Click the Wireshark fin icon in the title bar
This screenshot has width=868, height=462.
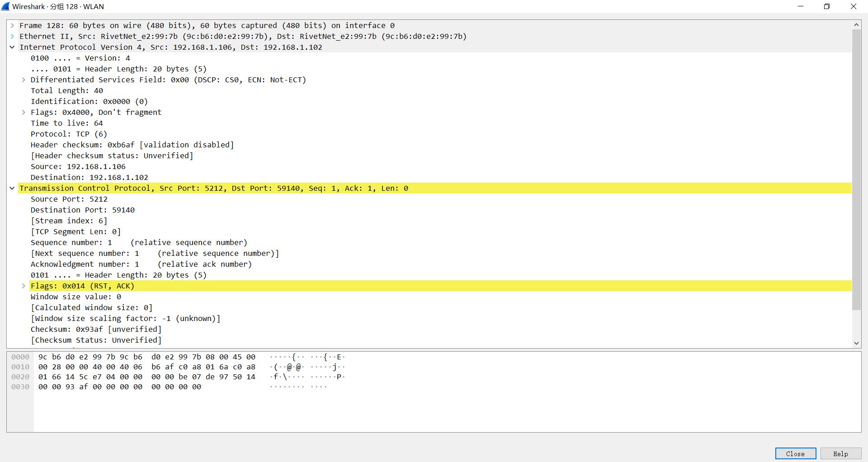[x=5, y=6]
